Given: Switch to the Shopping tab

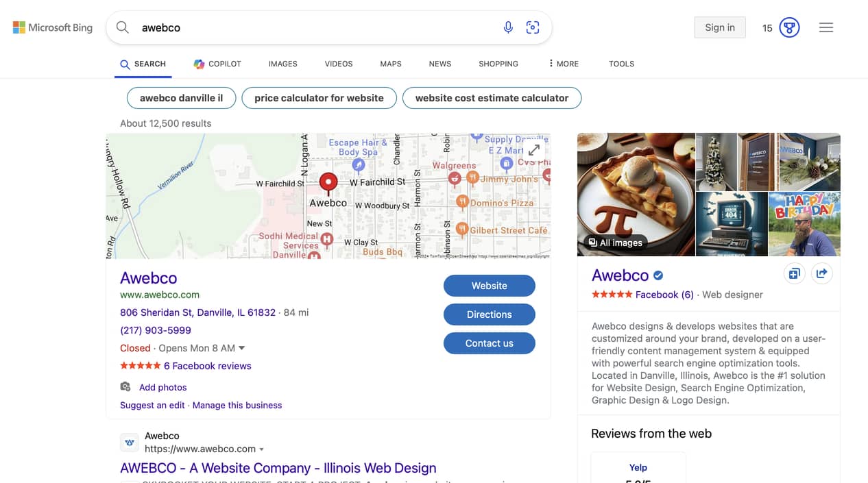Looking at the screenshot, I should (x=498, y=64).
